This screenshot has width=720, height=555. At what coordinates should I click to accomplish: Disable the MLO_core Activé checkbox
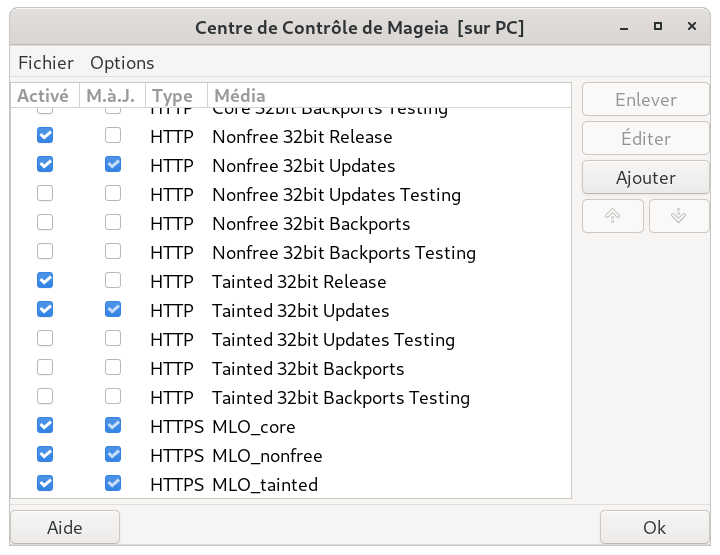[x=45, y=425]
